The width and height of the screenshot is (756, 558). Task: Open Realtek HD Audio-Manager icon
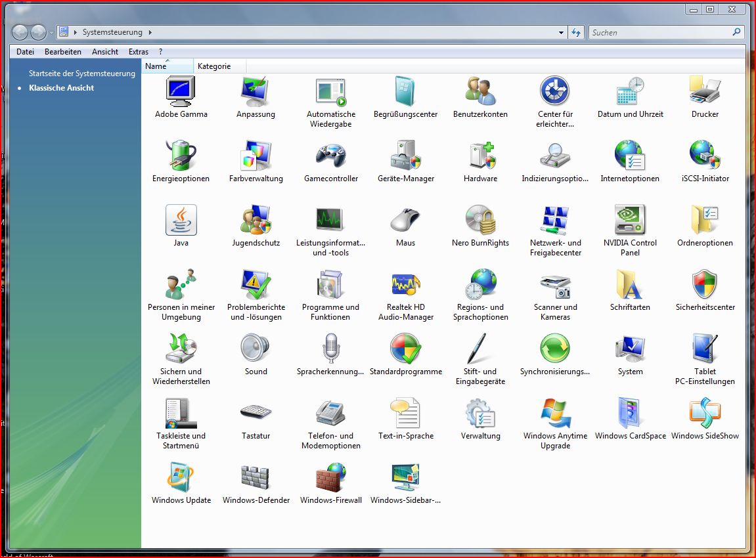(x=405, y=284)
